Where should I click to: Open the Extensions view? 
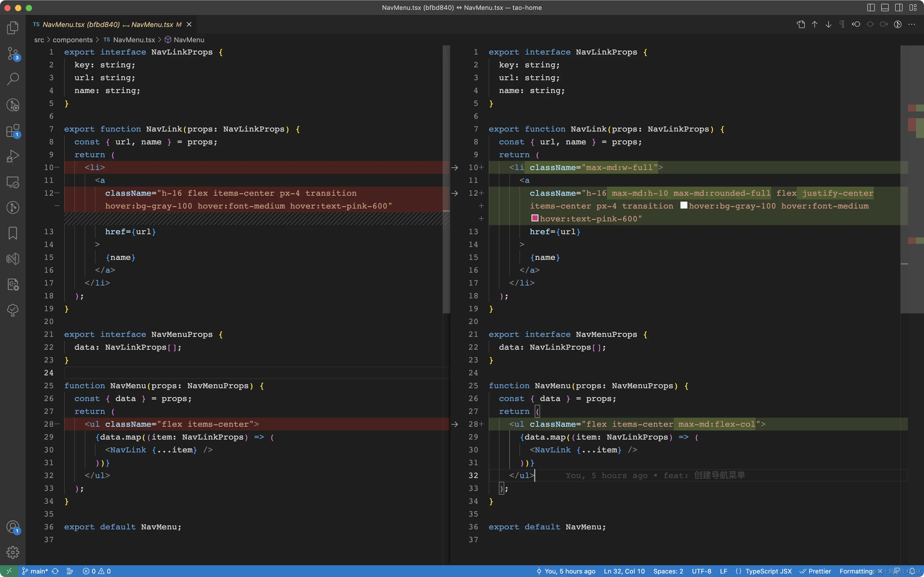(13, 131)
